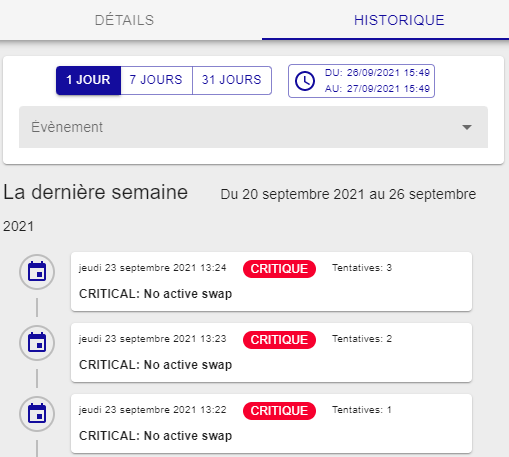Click the calendar icon for the 13:24 event
This screenshot has width=509, height=457.
pyautogui.click(x=37, y=272)
